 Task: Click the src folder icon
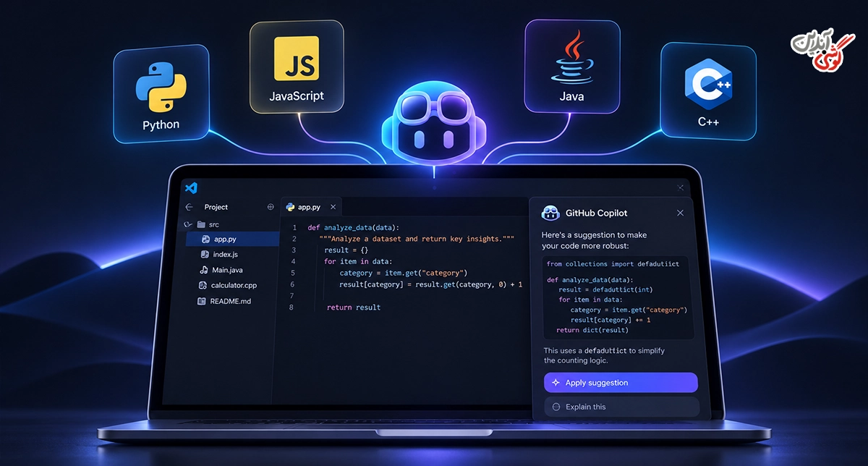point(201,224)
